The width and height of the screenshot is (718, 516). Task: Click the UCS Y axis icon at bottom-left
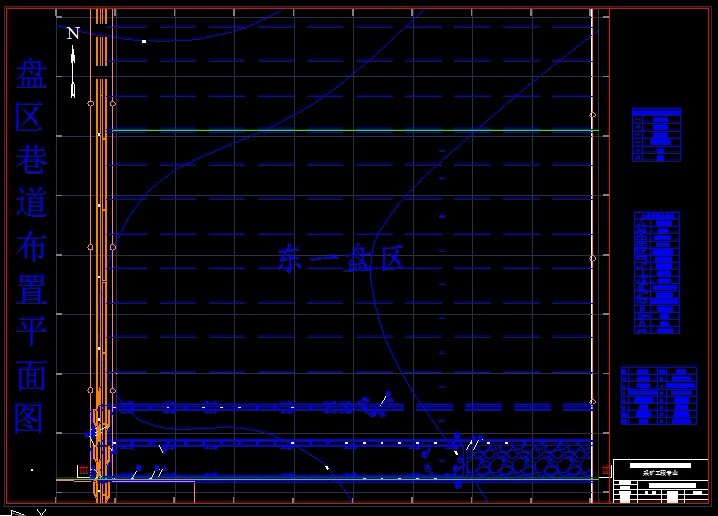42,512
